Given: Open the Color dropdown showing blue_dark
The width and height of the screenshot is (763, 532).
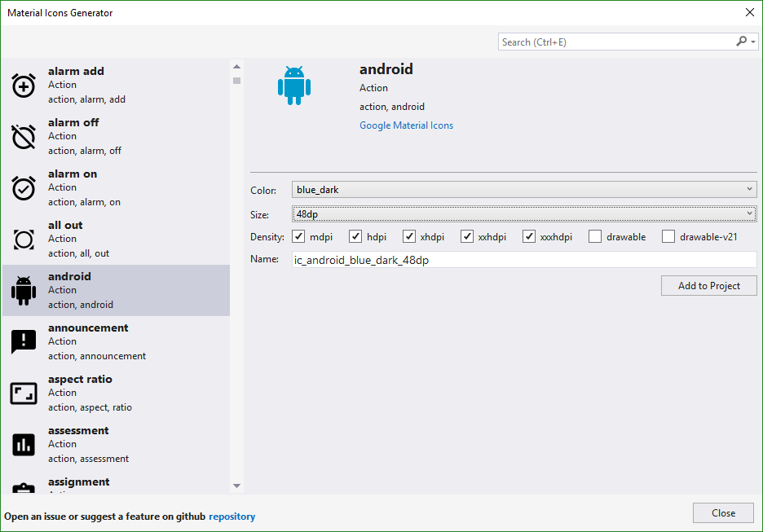Looking at the screenshot, I should pyautogui.click(x=524, y=190).
